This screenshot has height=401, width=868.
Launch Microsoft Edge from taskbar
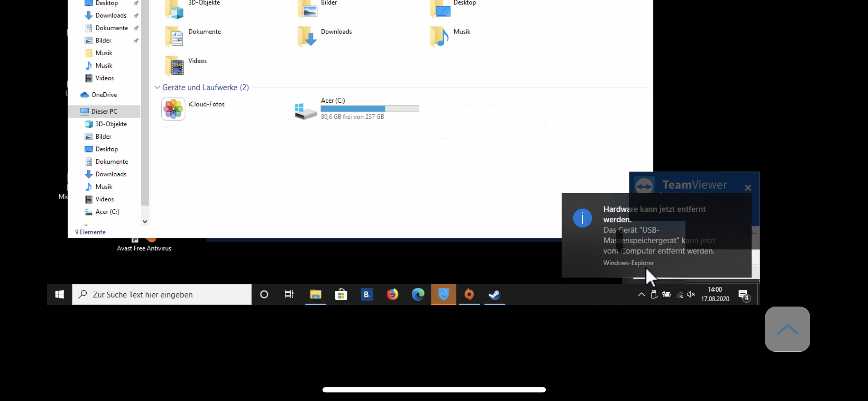pos(418,294)
